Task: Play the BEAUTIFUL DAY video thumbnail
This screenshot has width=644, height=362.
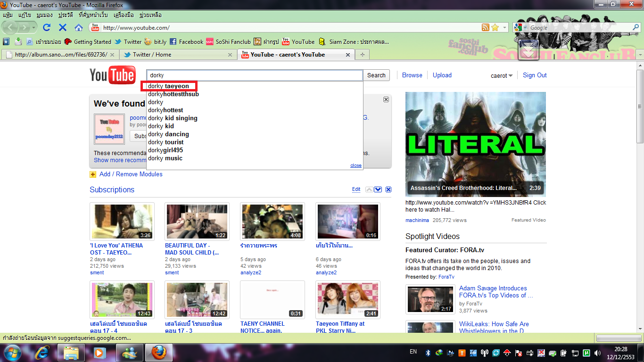Action: click(x=197, y=222)
